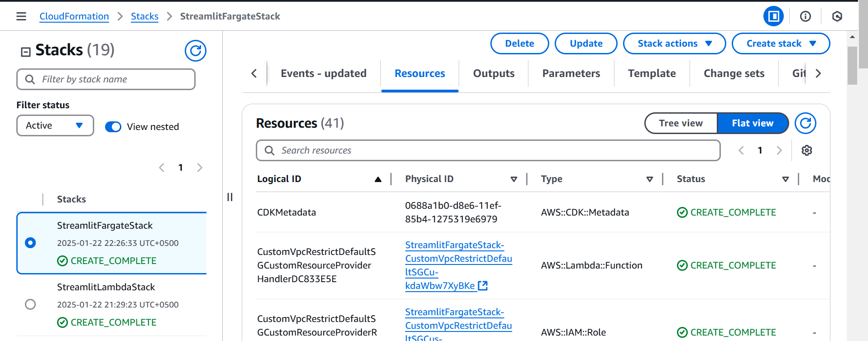This screenshot has width=868, height=341.
Task: Go to previous page of resources
Action: click(x=741, y=150)
